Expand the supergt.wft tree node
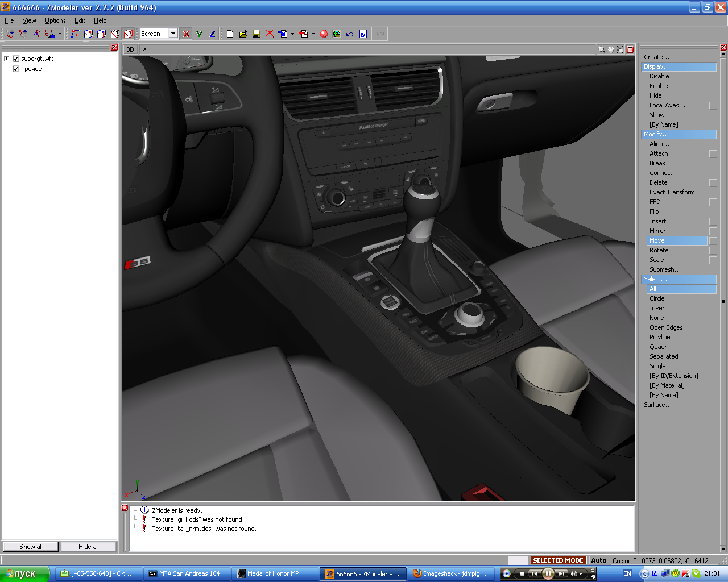Screen dimensions: 728x582 point(6,59)
